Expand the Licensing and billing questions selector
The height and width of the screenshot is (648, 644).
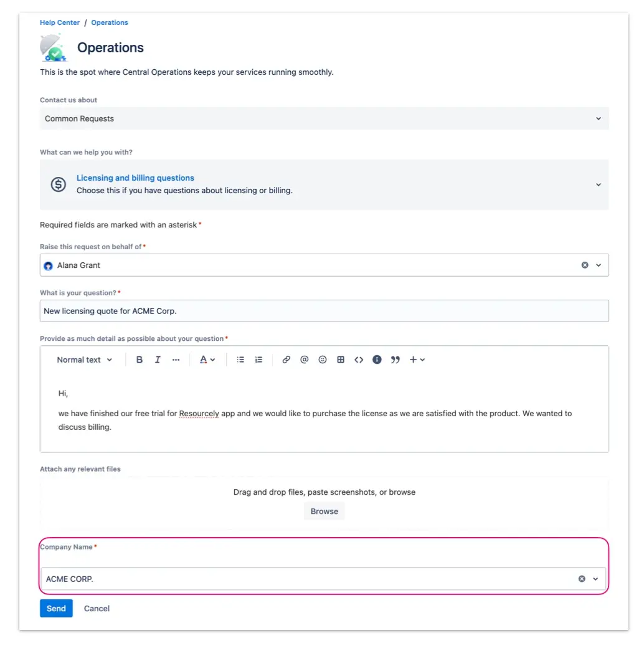pyautogui.click(x=597, y=184)
